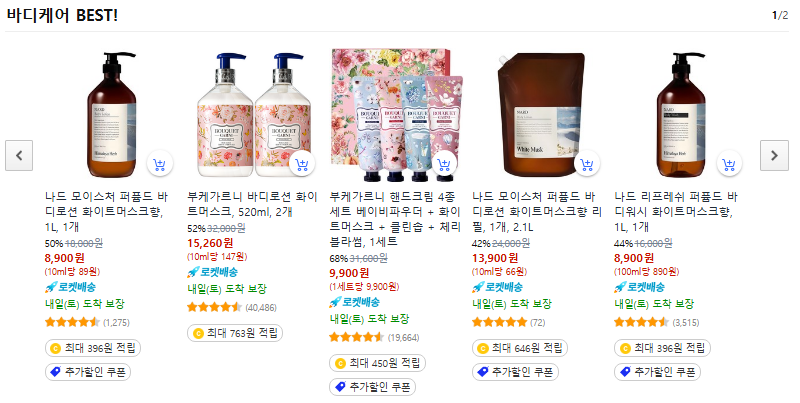This screenshot has height=403, width=800.
Task: Open the Nard moisture body lotion 1L title
Action: pos(106,212)
